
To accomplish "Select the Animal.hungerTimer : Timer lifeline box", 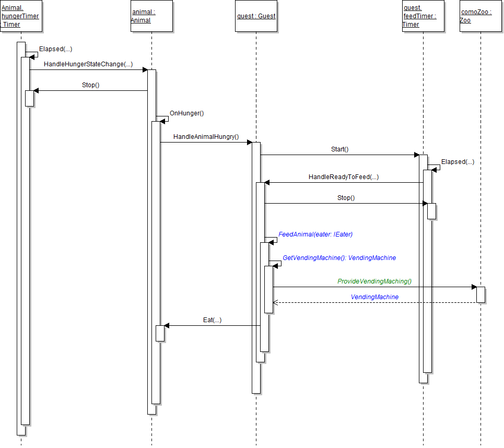I will 21,16.
